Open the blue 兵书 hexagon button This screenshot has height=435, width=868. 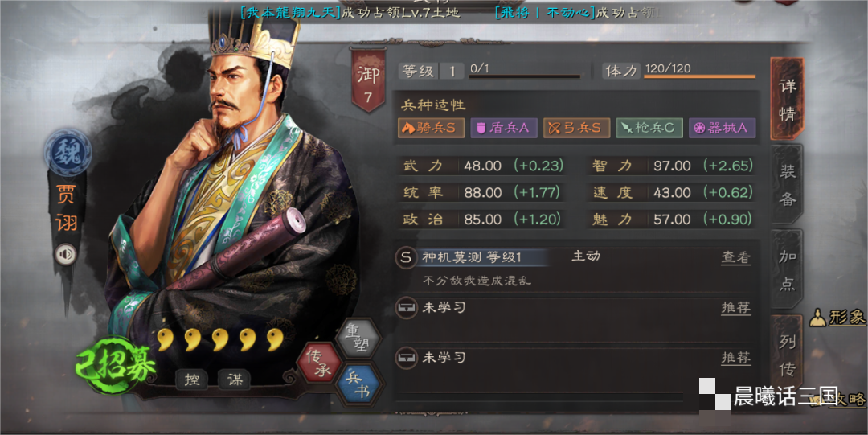[x=360, y=385]
